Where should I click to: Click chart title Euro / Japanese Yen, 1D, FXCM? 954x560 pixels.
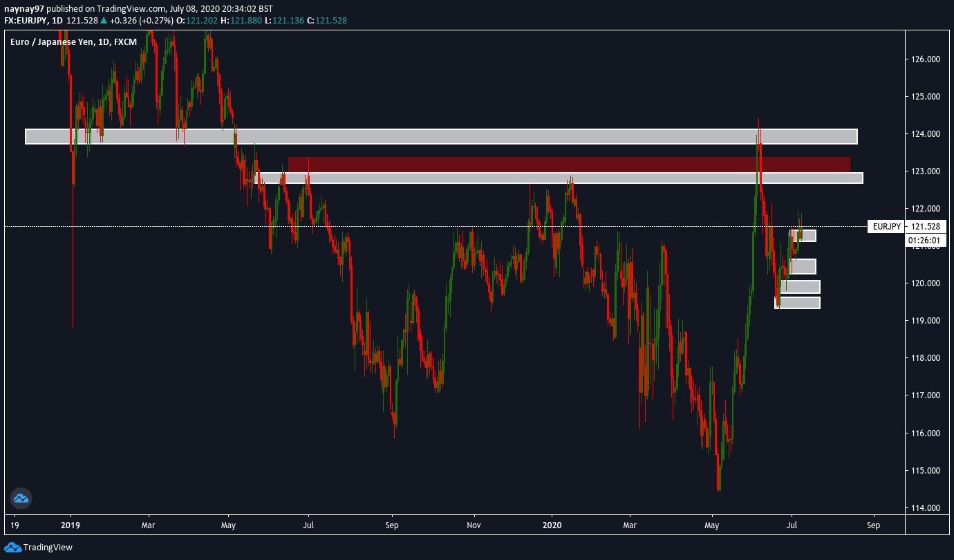73,42
